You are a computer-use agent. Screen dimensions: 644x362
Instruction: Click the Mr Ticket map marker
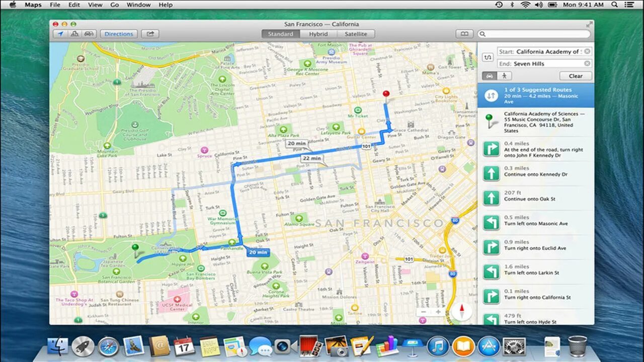click(358, 110)
